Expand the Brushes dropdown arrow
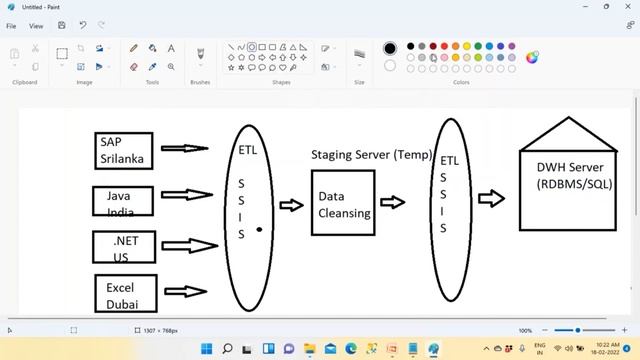Viewport: 640px width, 360px height. pos(200,66)
